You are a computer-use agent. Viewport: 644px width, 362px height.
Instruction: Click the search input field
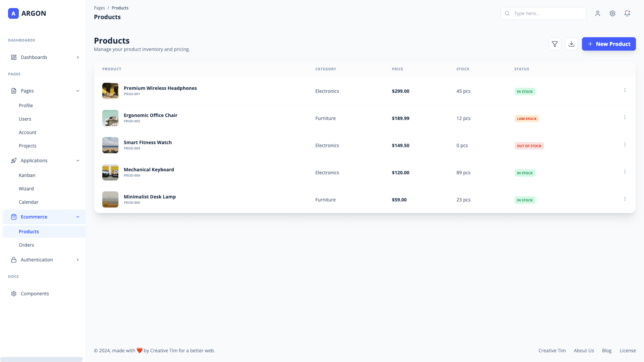click(543, 13)
